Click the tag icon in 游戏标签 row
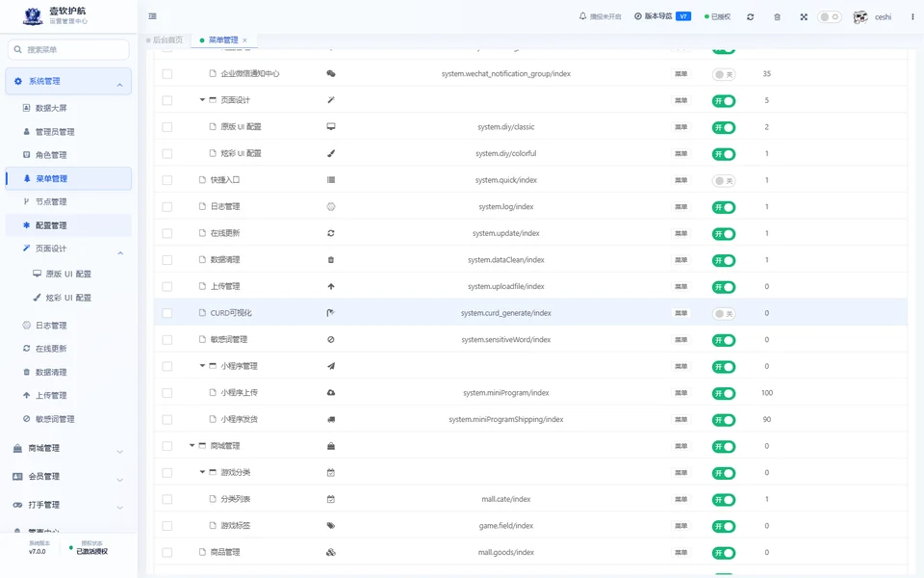Screen dimensions: 924x578 [331, 526]
